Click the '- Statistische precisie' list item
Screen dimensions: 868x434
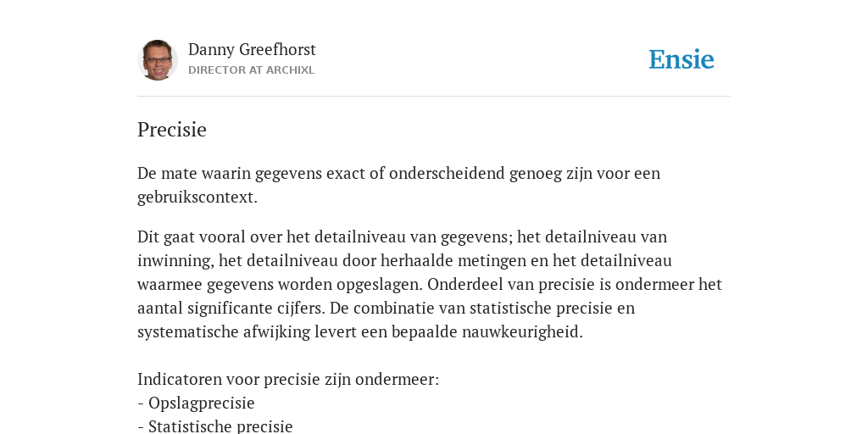click(x=214, y=427)
